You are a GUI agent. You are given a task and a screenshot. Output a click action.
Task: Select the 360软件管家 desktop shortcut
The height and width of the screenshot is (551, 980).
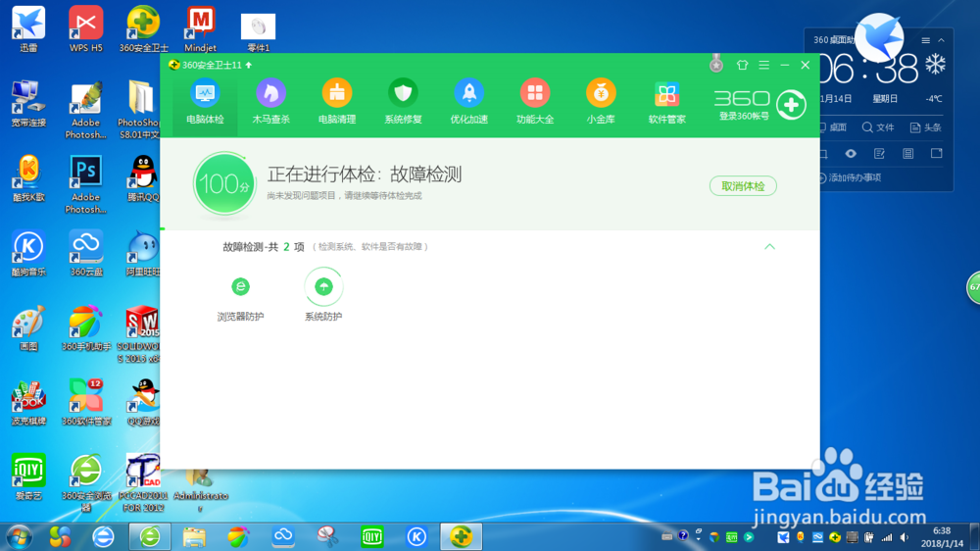point(85,403)
